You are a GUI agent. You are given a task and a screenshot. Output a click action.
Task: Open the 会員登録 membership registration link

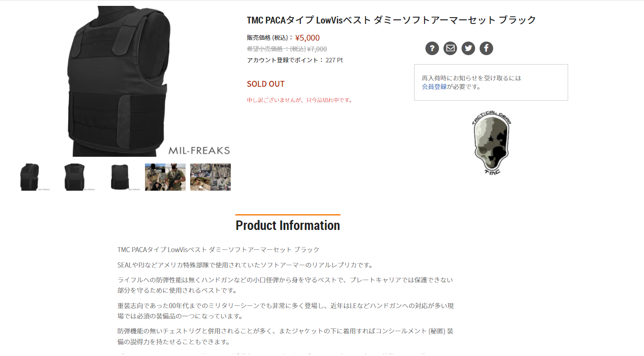[434, 87]
